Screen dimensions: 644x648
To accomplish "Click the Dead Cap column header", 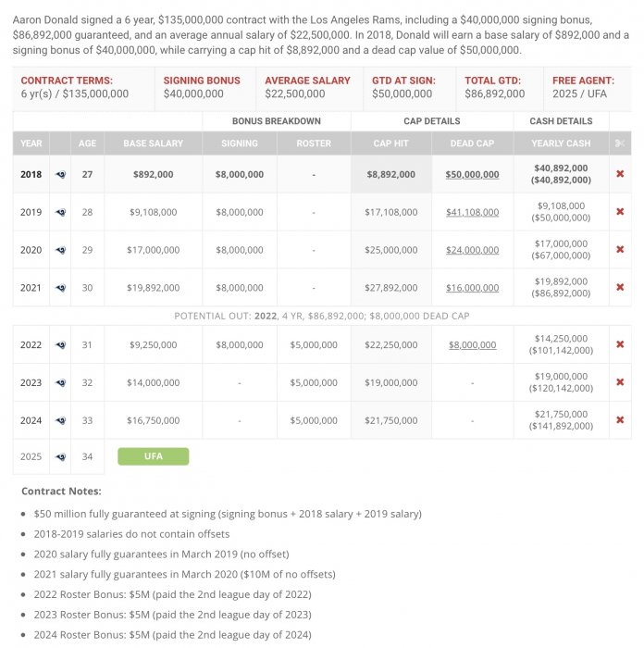I will click(472, 143).
